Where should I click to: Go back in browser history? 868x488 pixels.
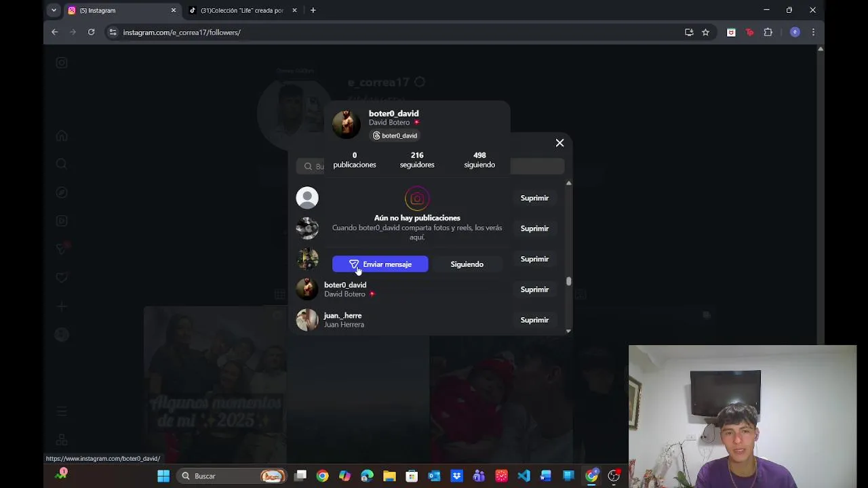[55, 32]
